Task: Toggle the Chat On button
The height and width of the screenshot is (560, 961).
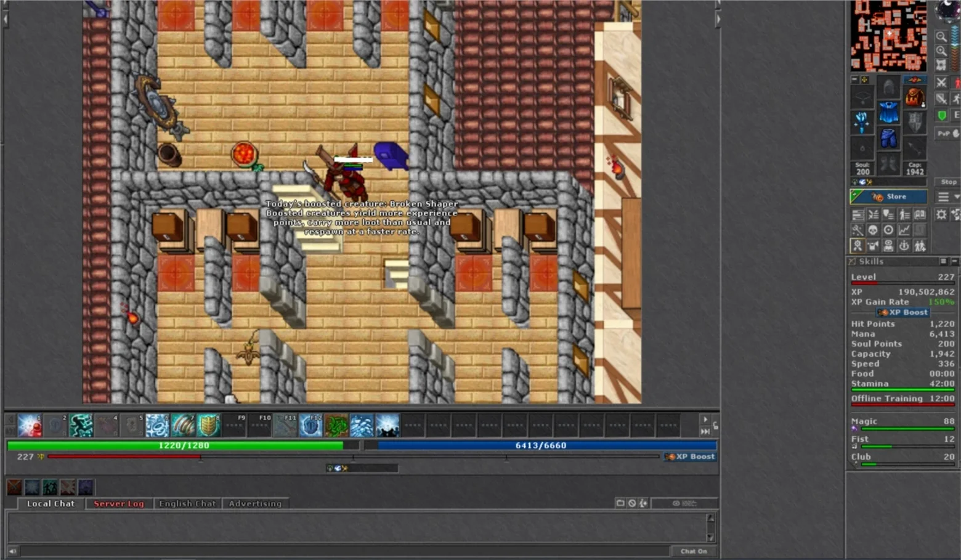Action: pyautogui.click(x=694, y=551)
